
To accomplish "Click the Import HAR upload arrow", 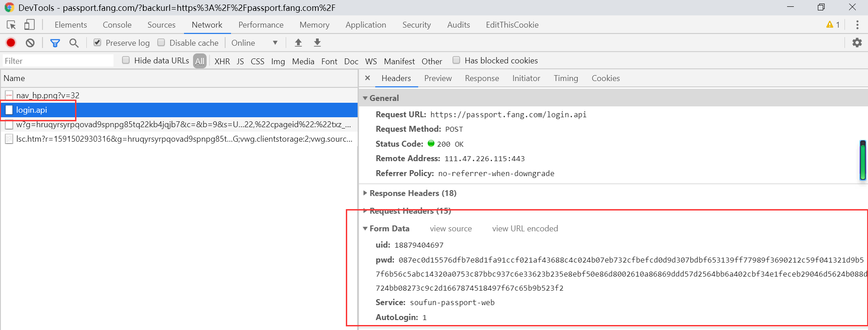I will tap(298, 43).
